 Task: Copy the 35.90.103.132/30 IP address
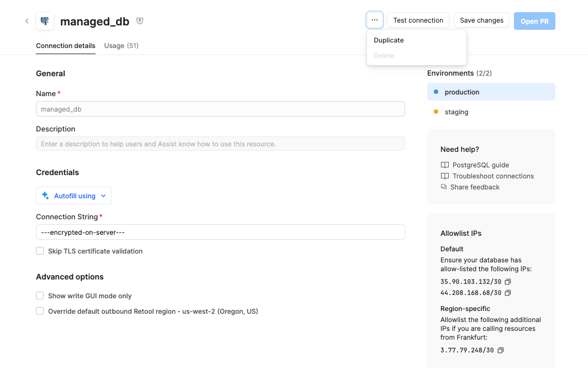(508, 282)
